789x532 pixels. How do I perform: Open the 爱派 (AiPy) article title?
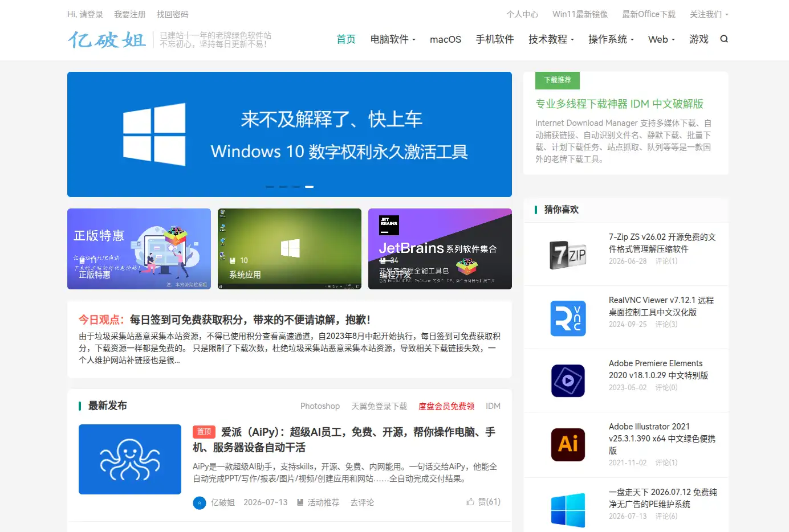[x=344, y=440]
